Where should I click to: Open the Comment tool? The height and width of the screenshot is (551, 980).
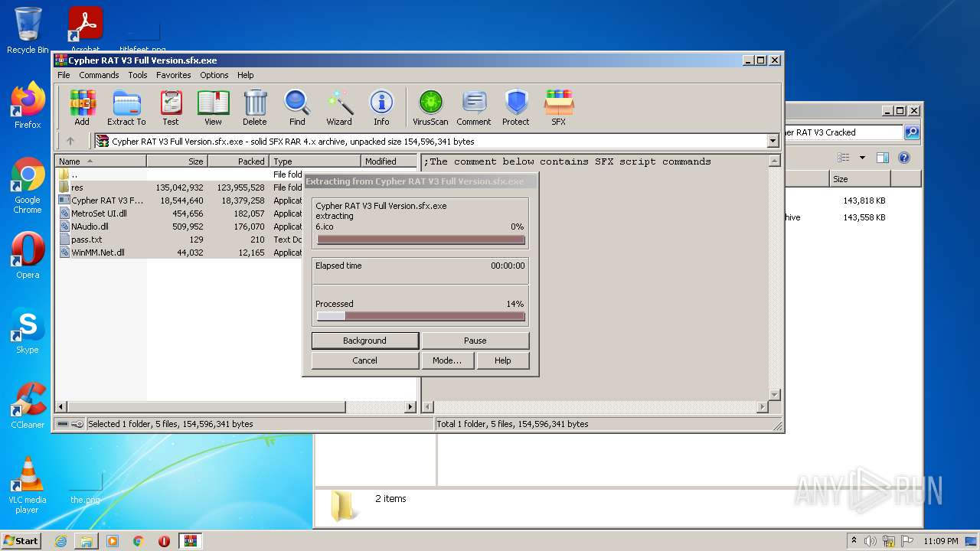pyautogui.click(x=474, y=107)
